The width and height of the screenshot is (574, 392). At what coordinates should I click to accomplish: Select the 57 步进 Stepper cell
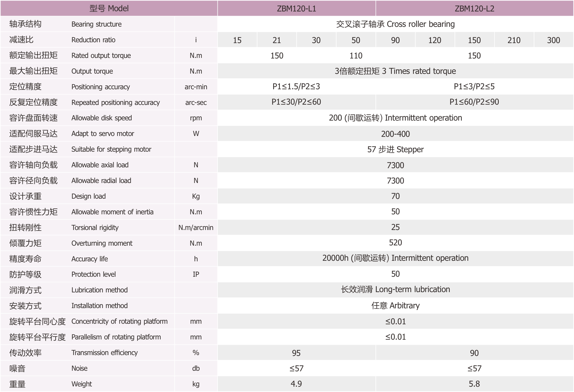pyautogui.click(x=395, y=149)
